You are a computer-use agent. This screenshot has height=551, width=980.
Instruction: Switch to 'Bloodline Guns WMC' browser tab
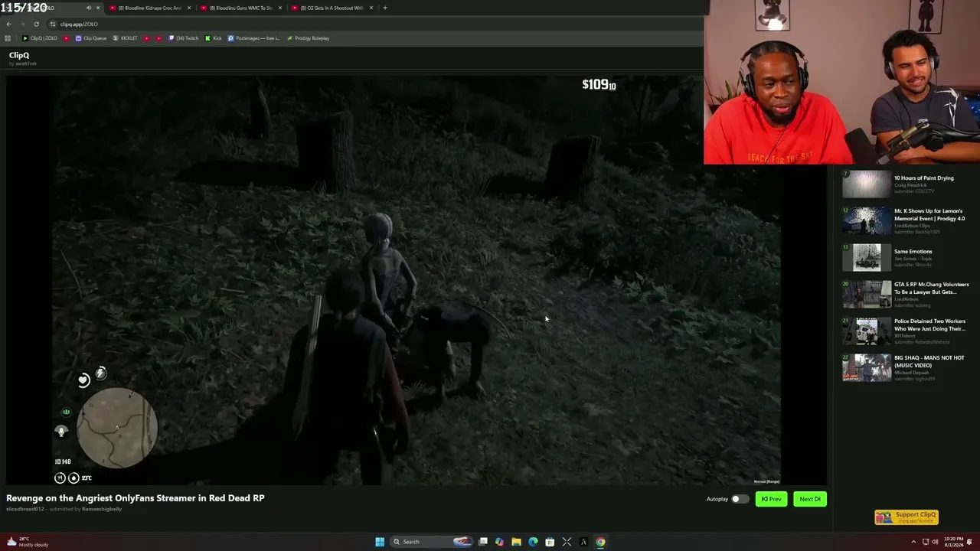coord(241,8)
